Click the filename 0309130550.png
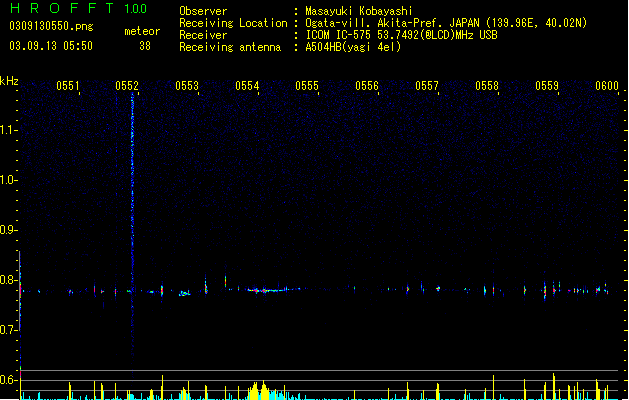The width and height of the screenshot is (629, 400). coord(51,26)
